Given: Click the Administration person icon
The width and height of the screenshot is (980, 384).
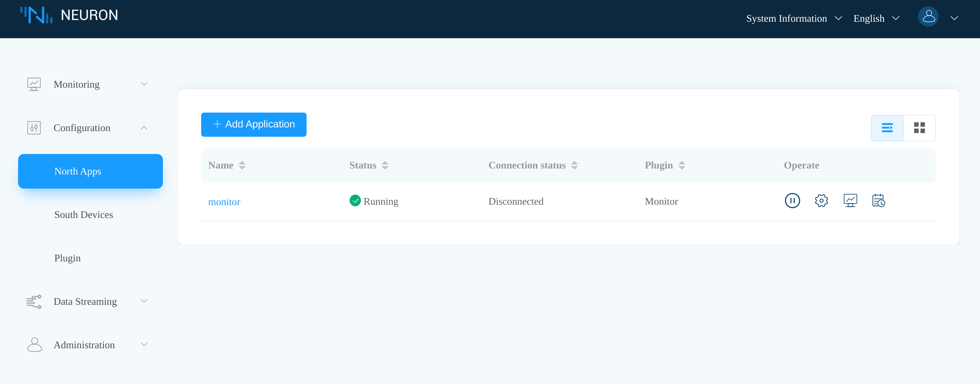Looking at the screenshot, I should point(35,345).
